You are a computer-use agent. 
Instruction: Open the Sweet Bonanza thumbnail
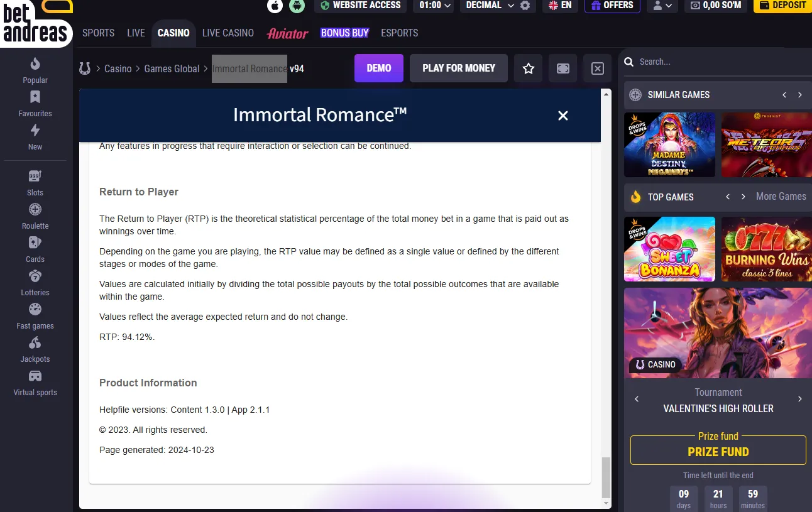(x=669, y=249)
